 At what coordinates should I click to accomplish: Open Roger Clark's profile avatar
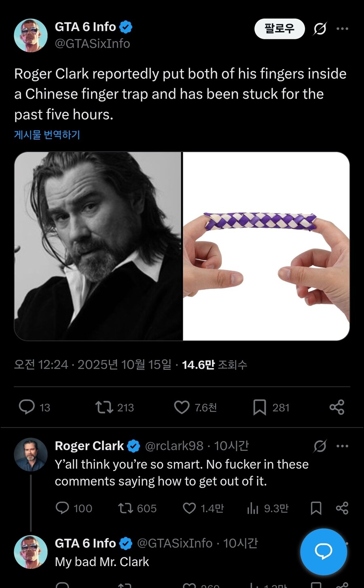(31, 454)
